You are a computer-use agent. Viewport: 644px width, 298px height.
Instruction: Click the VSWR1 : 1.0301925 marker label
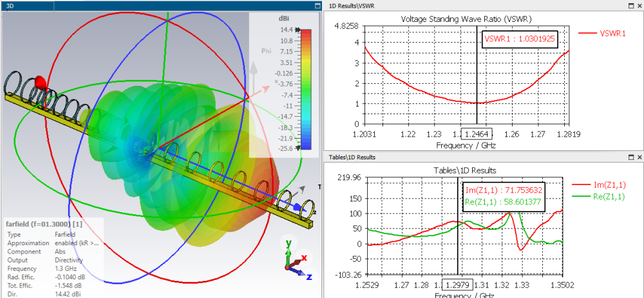point(520,39)
